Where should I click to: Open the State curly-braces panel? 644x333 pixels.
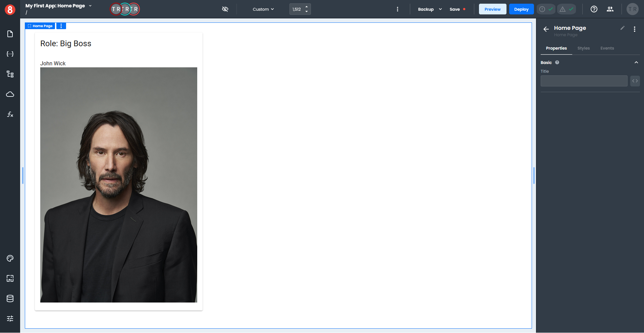click(x=10, y=54)
